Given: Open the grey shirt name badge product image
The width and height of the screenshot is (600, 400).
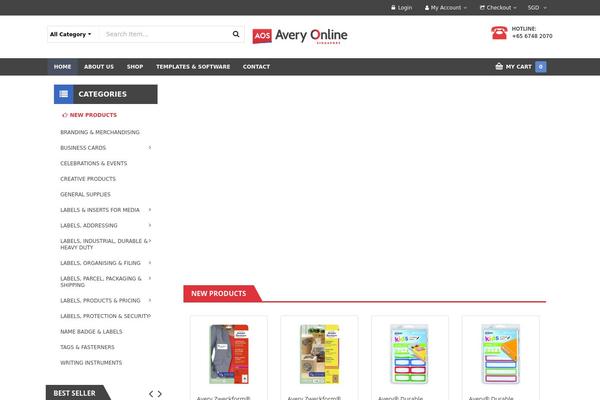Looking at the screenshot, I should tap(229, 354).
